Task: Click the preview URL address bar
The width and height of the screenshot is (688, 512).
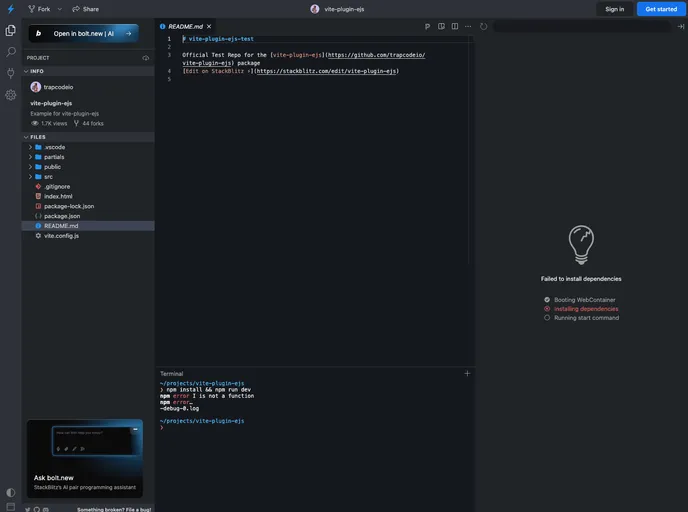Action: [582, 26]
